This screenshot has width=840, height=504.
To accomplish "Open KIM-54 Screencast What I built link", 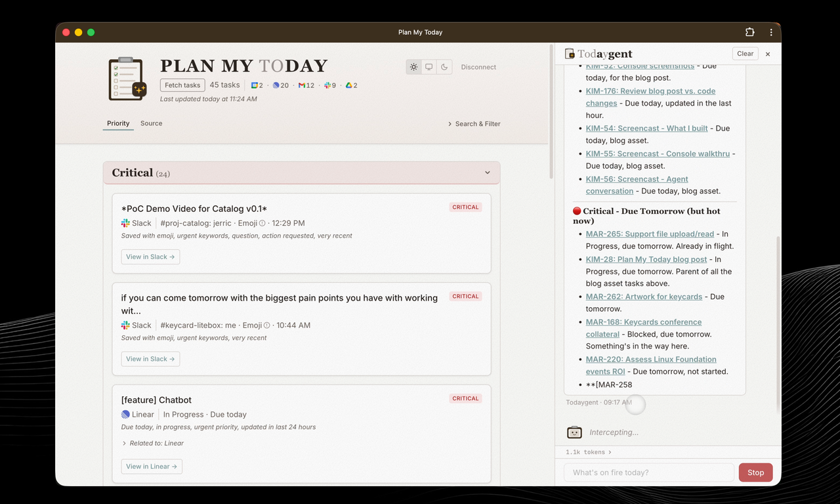I will 646,129.
